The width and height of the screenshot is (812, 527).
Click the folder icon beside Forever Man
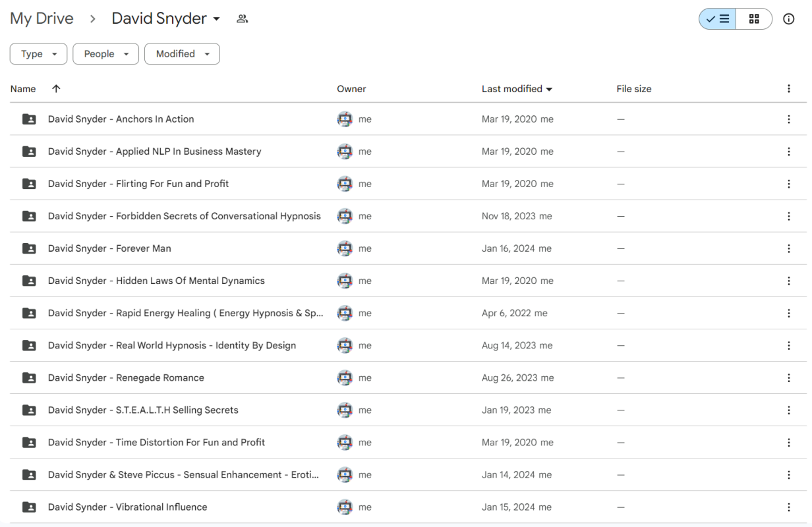28,248
